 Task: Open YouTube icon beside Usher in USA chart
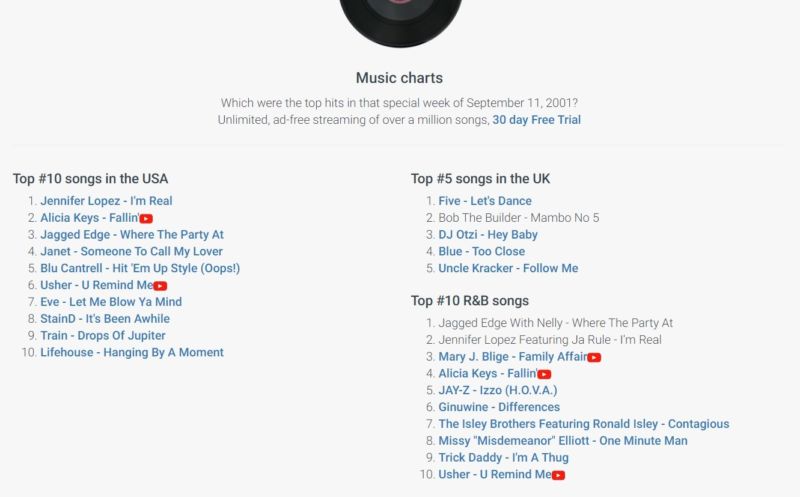tap(160, 286)
